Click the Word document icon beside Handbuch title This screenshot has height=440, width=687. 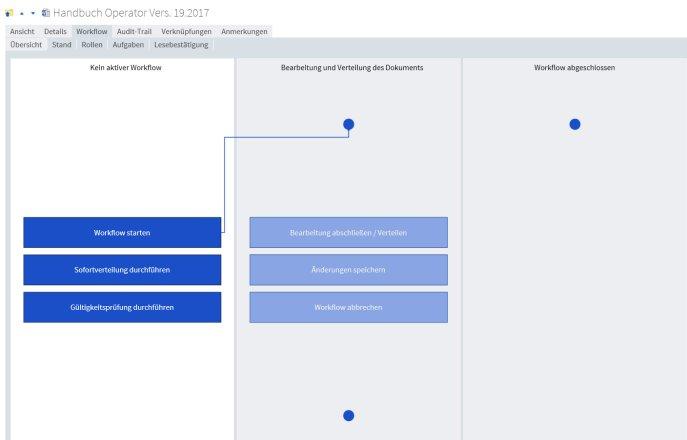pyautogui.click(x=46, y=13)
